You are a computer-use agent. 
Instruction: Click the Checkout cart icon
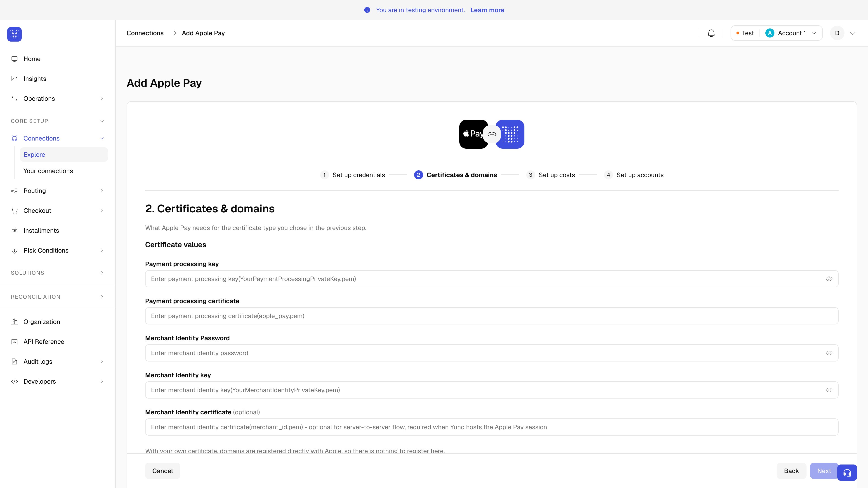[14, 211]
